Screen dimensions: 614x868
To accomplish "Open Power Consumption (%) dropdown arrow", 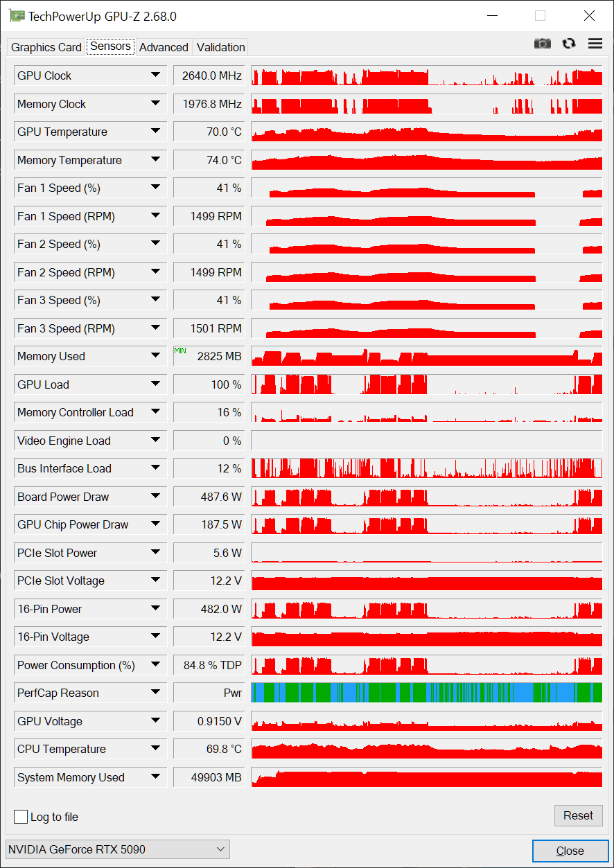I will click(155, 664).
